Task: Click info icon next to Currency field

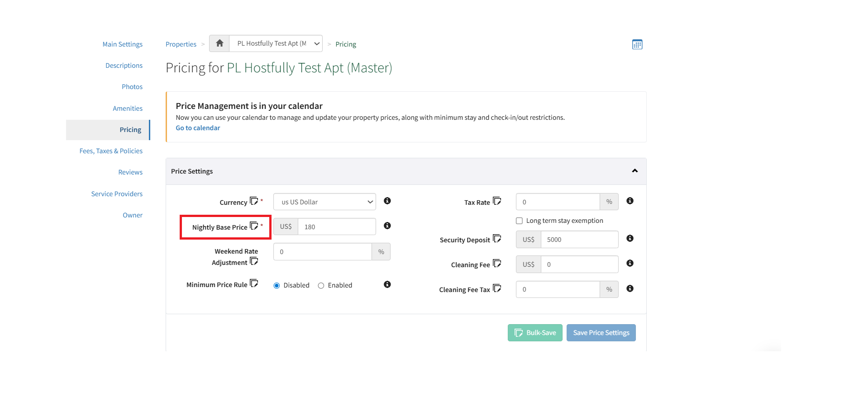Action: [x=387, y=201]
